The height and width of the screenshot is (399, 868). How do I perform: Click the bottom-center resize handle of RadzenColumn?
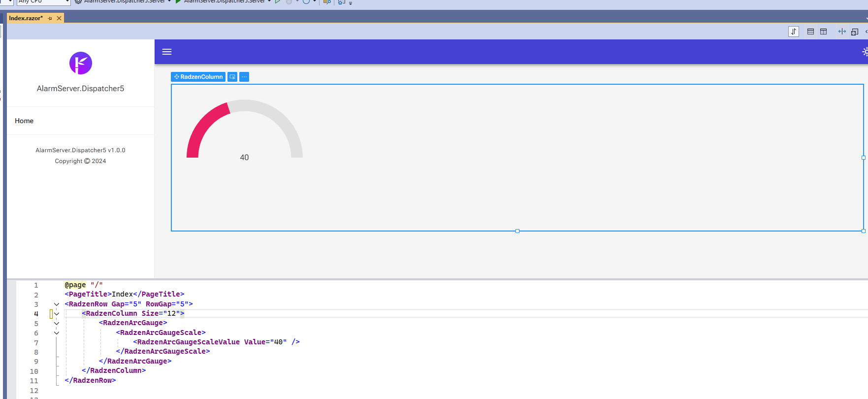pos(517,231)
